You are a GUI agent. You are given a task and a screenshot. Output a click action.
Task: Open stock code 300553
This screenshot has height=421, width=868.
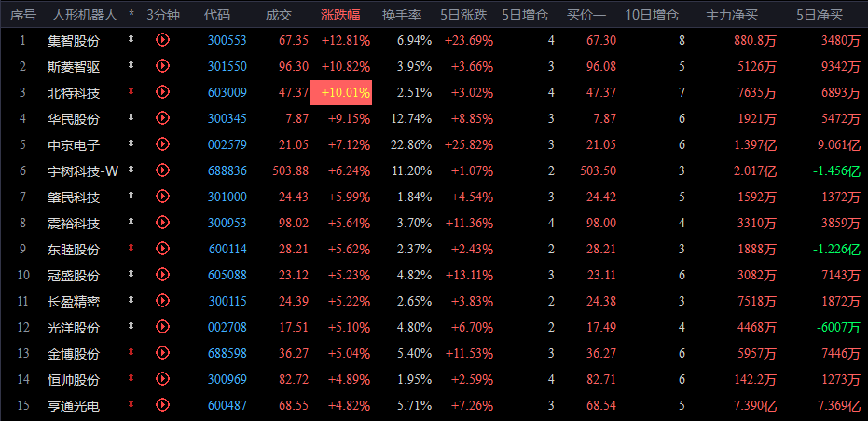pyautogui.click(x=227, y=40)
